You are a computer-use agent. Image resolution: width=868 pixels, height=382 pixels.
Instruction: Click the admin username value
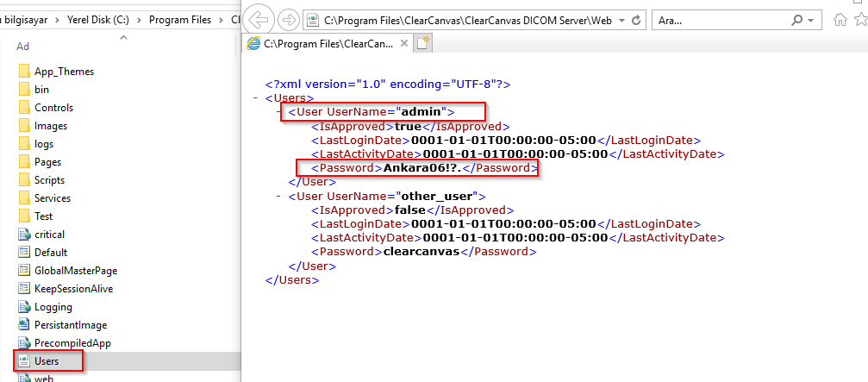click(x=422, y=112)
